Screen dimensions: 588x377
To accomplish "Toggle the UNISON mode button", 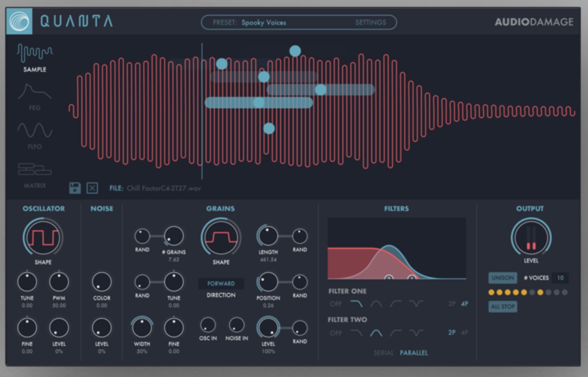I will (x=503, y=278).
